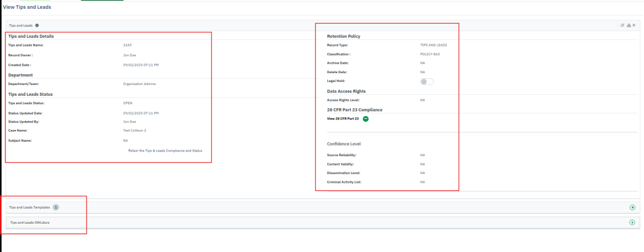Image resolution: width=644 pixels, height=252 pixels.
Task: Click the View Tips and Leads page title
Action: (27, 7)
